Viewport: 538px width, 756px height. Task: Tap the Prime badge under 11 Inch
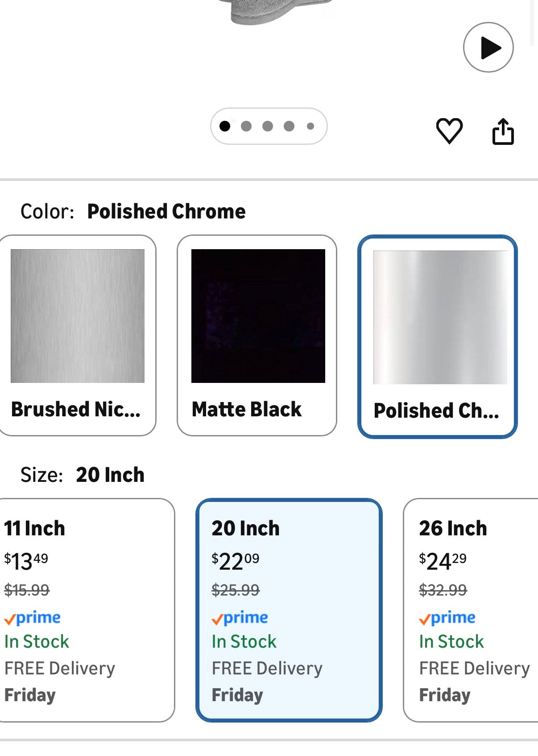click(x=32, y=618)
